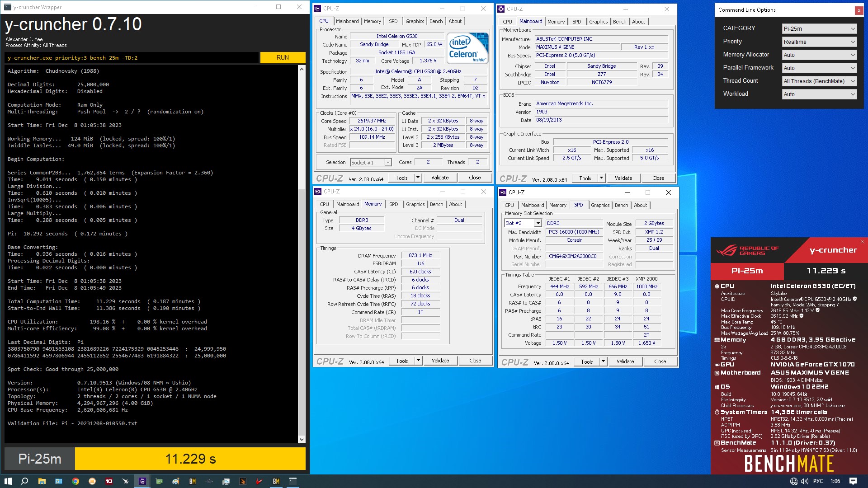Click the Motherboard icon in BenchMate panel

(x=717, y=373)
